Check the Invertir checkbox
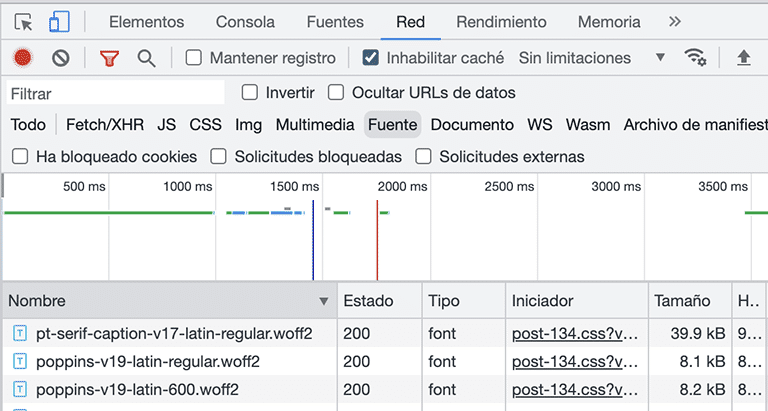The width and height of the screenshot is (768, 411). click(x=250, y=93)
